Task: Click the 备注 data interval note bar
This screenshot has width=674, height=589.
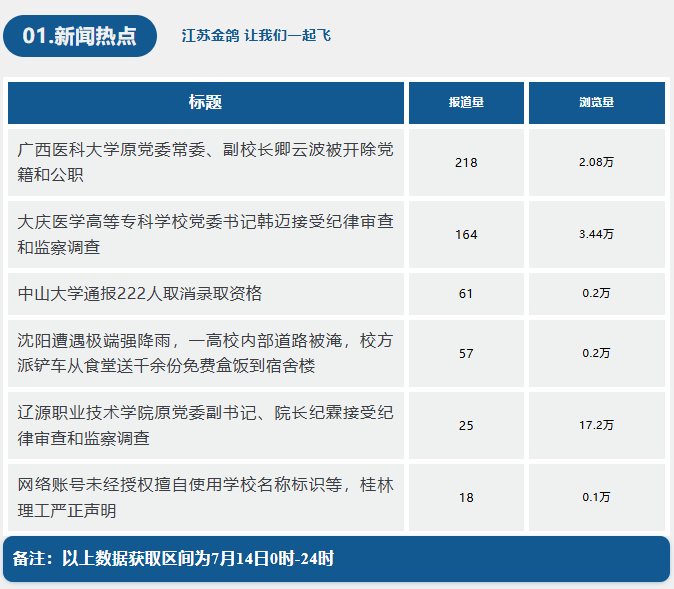Action: (337, 559)
